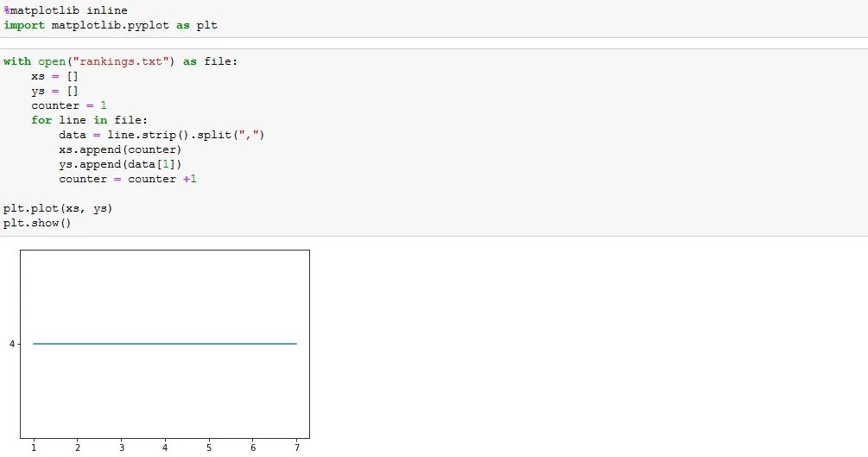
Task: Click the "rankings.txt" filename string
Action: pyautogui.click(x=121, y=61)
